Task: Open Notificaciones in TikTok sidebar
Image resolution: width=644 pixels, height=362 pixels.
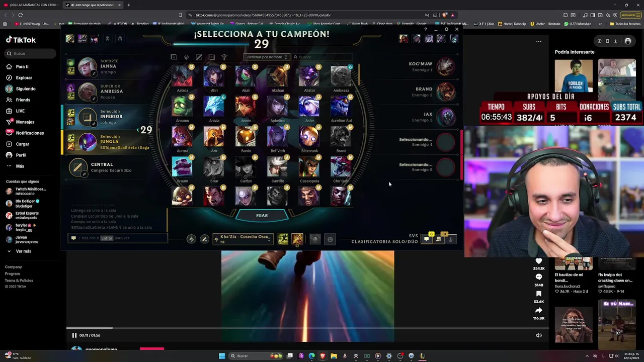Action: coord(30,133)
